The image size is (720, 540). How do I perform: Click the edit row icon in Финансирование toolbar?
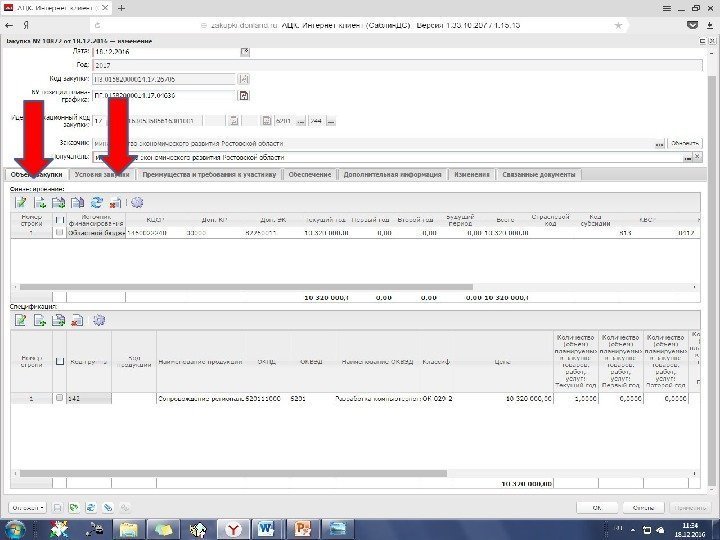tap(21, 202)
